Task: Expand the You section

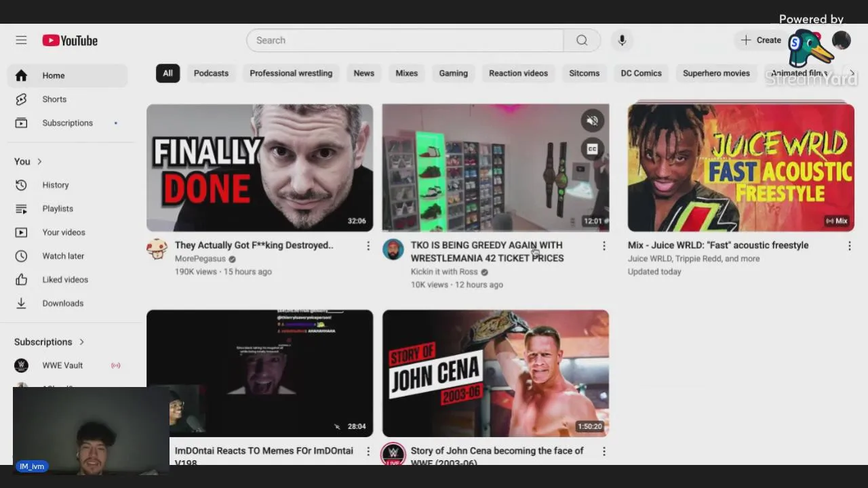Action: (x=28, y=161)
